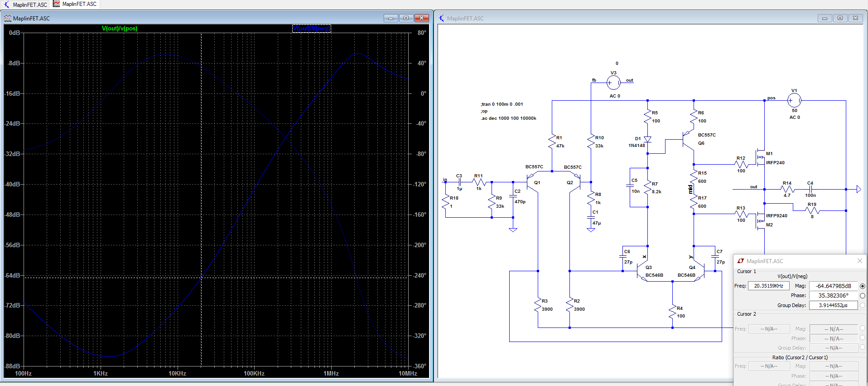This screenshot has height=386, width=868.
Task: Open the plot window's system menu icon
Action: point(8,18)
